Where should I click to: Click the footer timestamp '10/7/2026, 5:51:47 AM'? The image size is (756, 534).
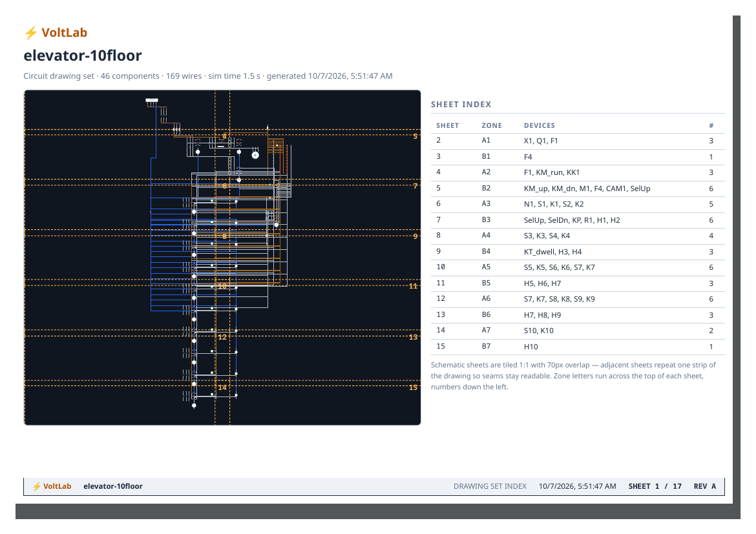click(x=577, y=486)
